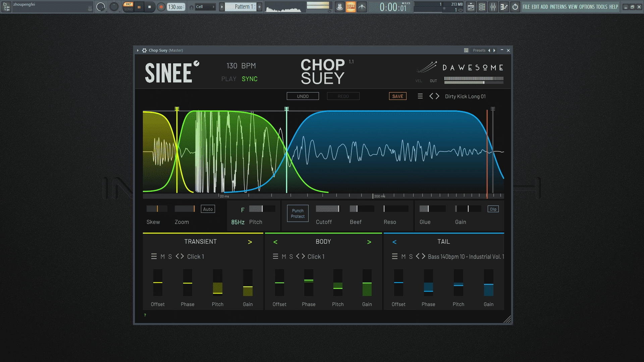Switch BODY to next layer arrow
The image size is (644, 362).
(x=369, y=242)
